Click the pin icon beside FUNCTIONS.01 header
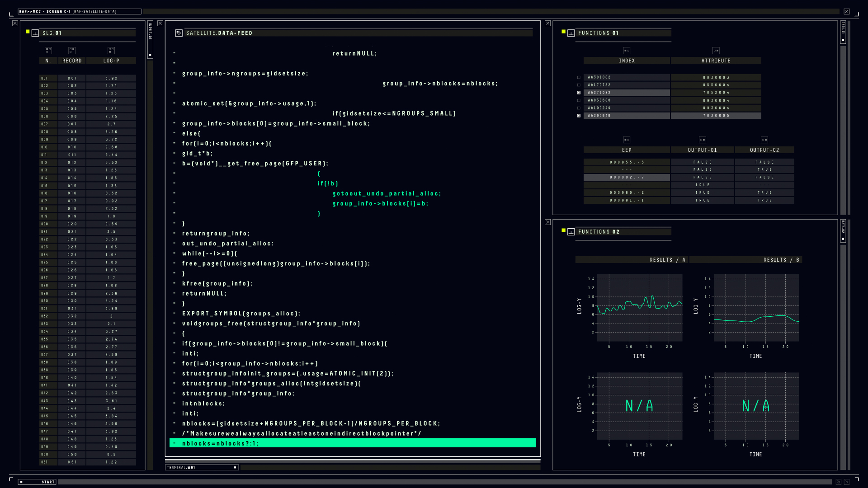Viewport: 868px width, 488px height. [x=571, y=33]
